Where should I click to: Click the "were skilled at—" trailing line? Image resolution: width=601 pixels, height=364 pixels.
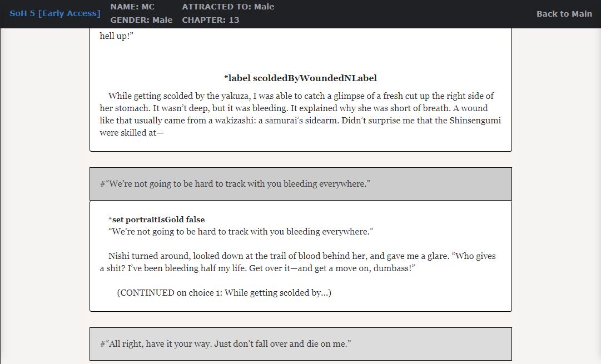(131, 133)
